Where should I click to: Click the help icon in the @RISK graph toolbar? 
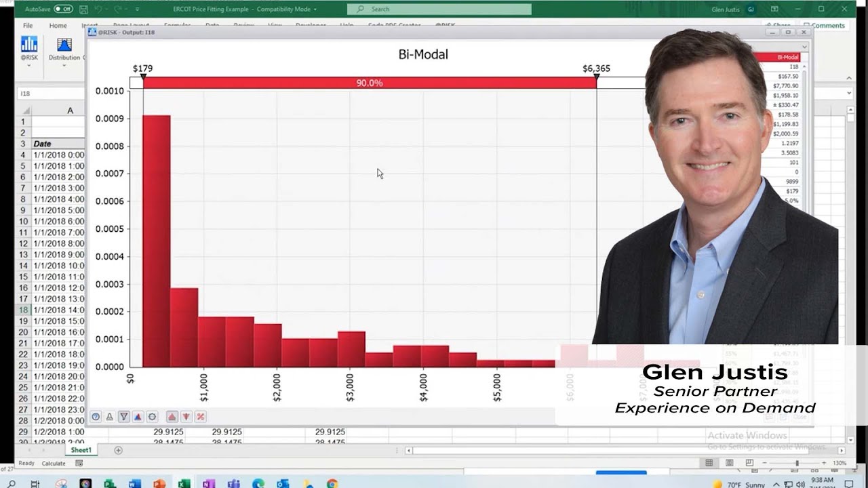[96, 417]
